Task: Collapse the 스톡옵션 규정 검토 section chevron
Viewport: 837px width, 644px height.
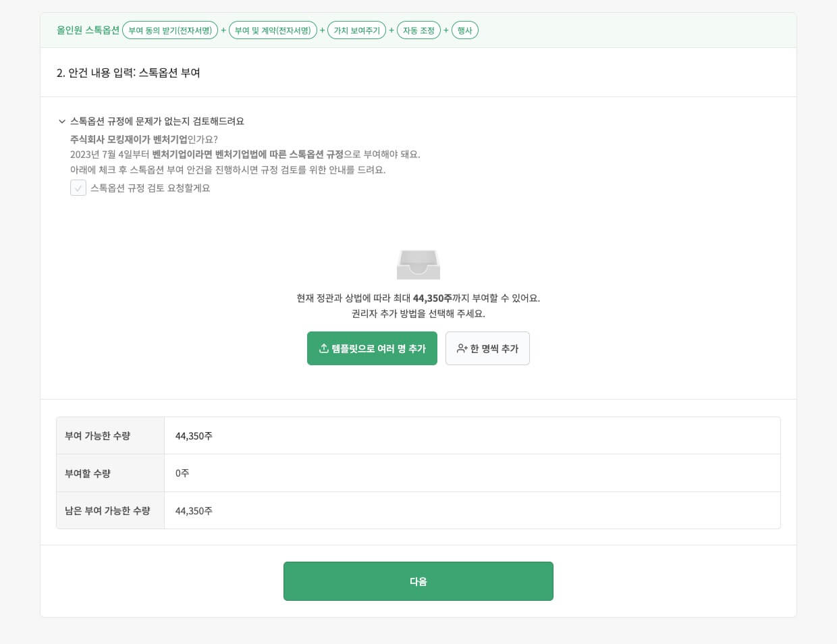Action: click(x=62, y=122)
